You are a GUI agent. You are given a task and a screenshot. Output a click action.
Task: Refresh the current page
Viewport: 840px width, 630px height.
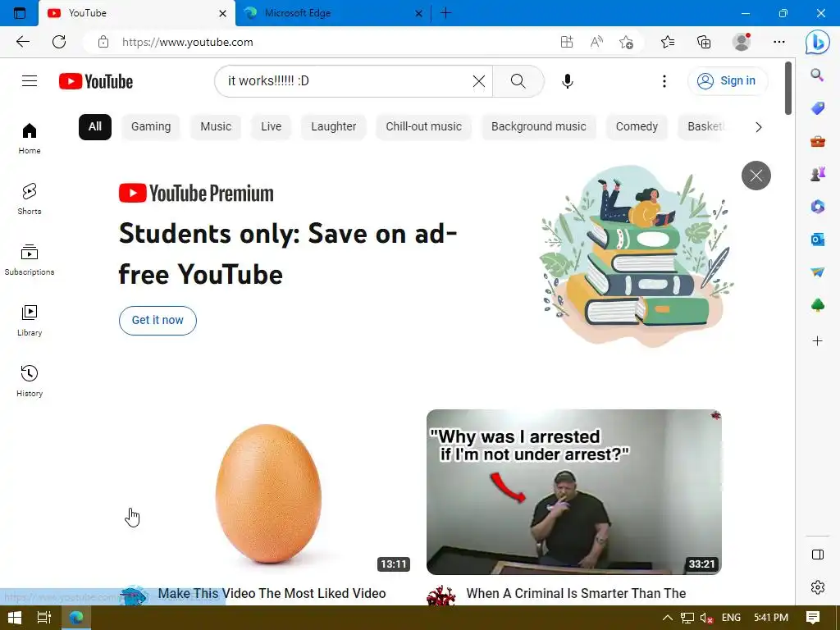(x=59, y=42)
